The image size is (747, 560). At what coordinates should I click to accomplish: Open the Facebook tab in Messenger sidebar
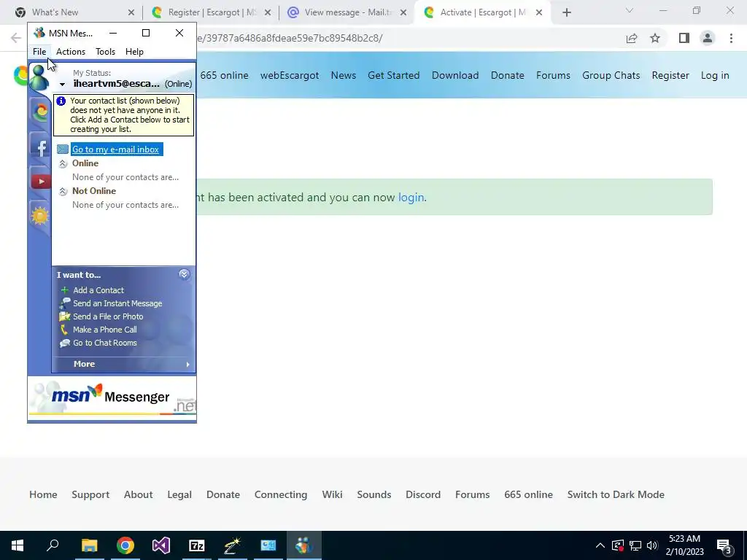pos(41,147)
